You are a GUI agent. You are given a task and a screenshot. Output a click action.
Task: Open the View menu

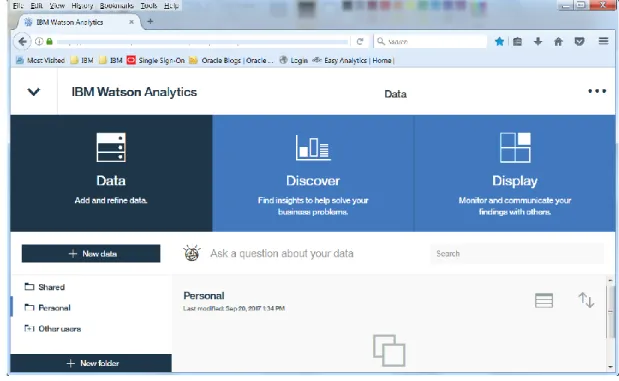(57, 6)
